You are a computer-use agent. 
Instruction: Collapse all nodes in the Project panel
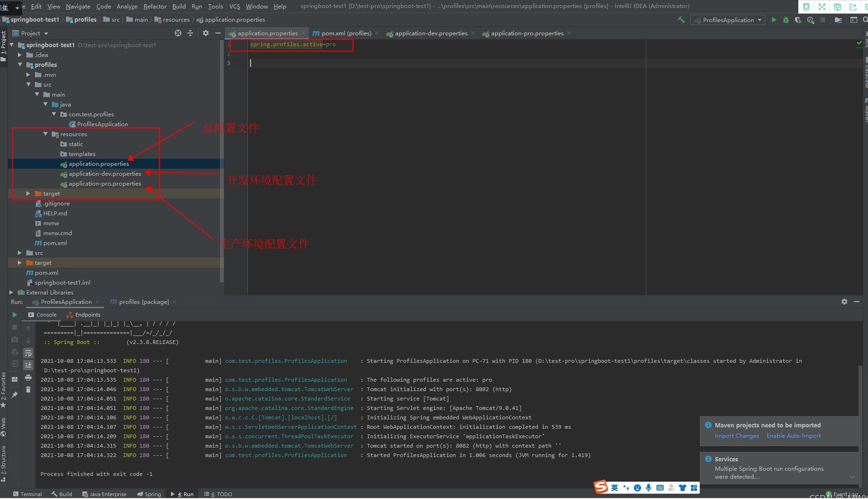190,33
